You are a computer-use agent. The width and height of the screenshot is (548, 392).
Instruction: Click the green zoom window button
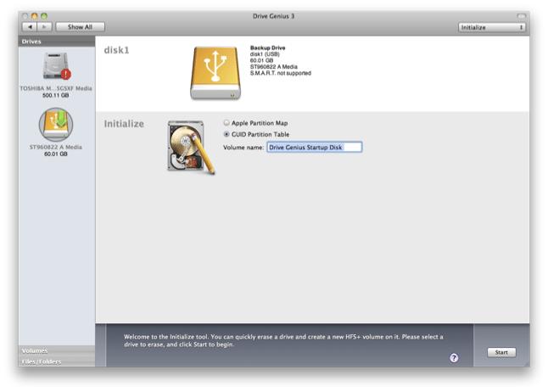tap(44, 16)
